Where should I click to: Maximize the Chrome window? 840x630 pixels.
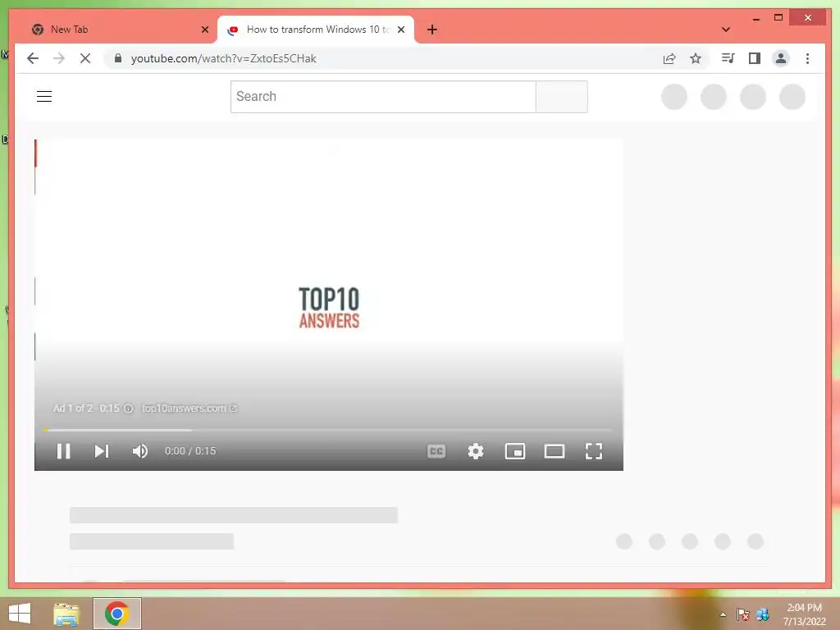(x=778, y=18)
